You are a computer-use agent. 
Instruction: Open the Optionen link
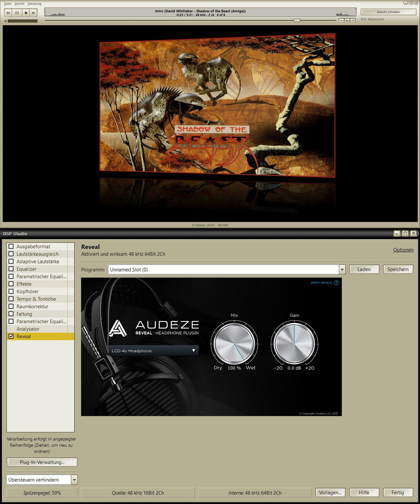(403, 250)
